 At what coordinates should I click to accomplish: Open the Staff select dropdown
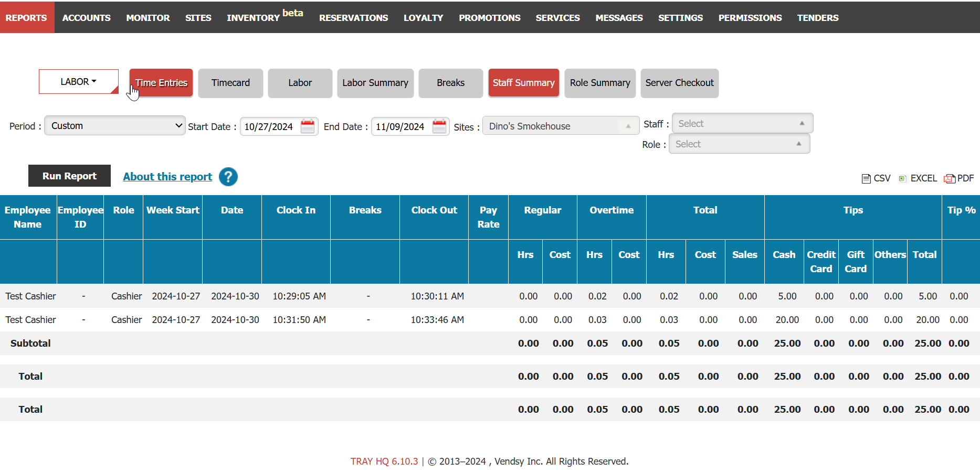[x=742, y=124]
